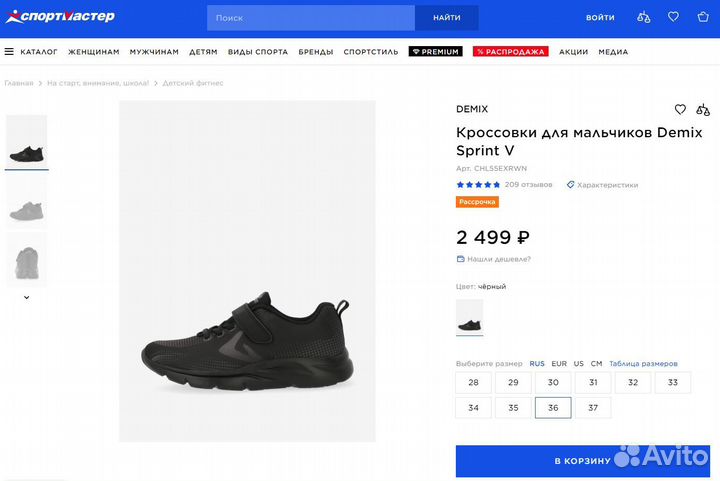Open the Распродажа menu item

pyautogui.click(x=510, y=52)
